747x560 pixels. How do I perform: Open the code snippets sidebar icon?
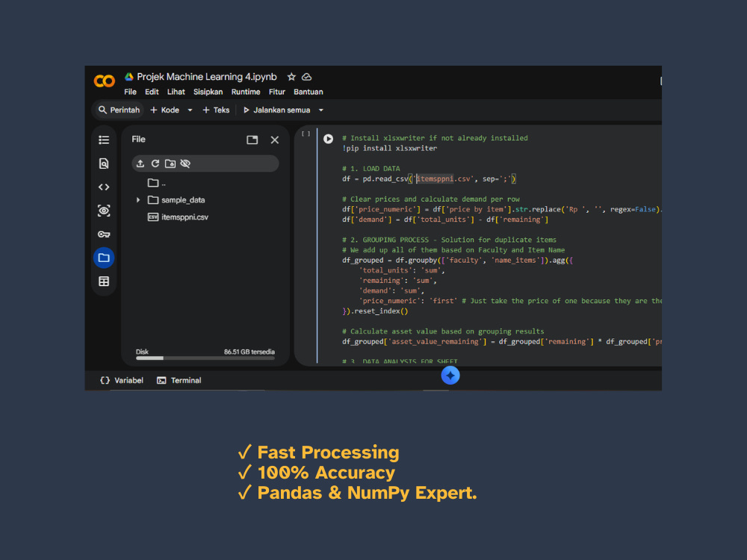click(104, 187)
